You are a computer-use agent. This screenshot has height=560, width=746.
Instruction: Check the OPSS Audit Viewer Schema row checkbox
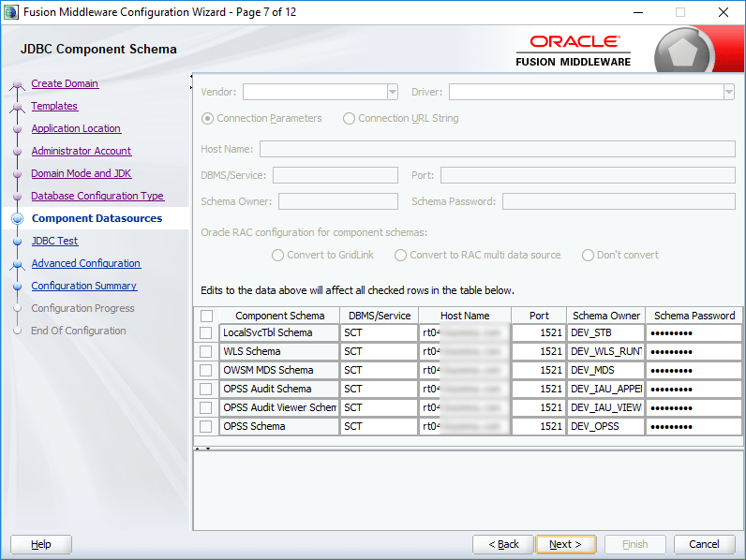[206, 408]
